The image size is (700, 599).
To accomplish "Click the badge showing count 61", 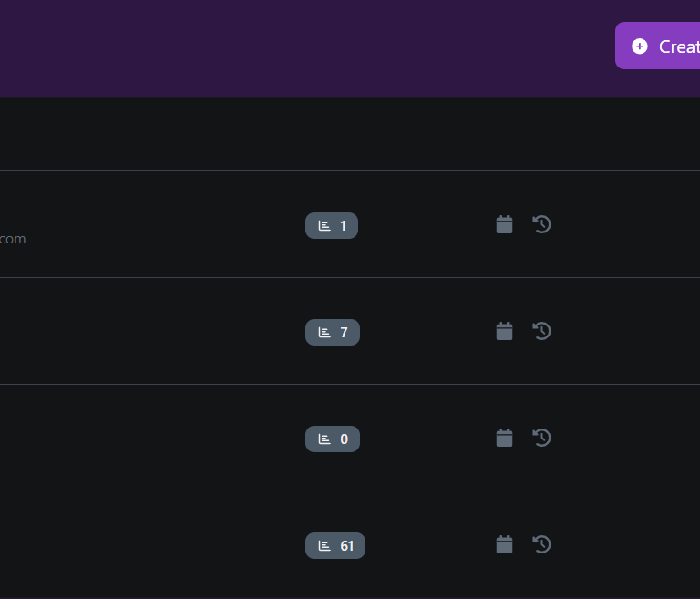I will pos(335,546).
